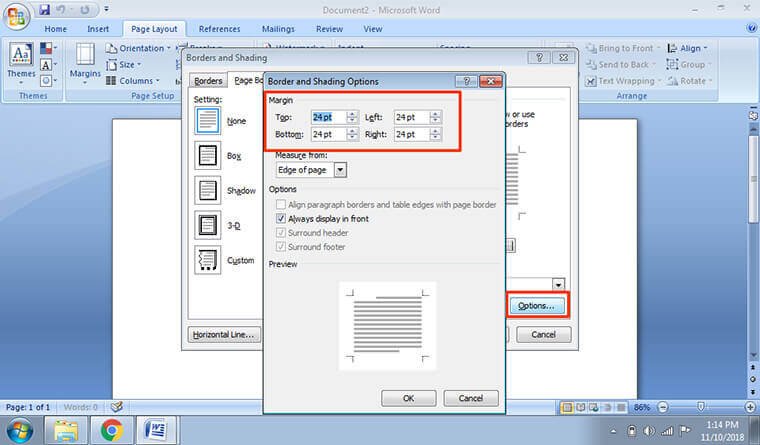Screen dimensions: 760x445
Task: Switch to Print Layout view icon
Action: (567, 407)
